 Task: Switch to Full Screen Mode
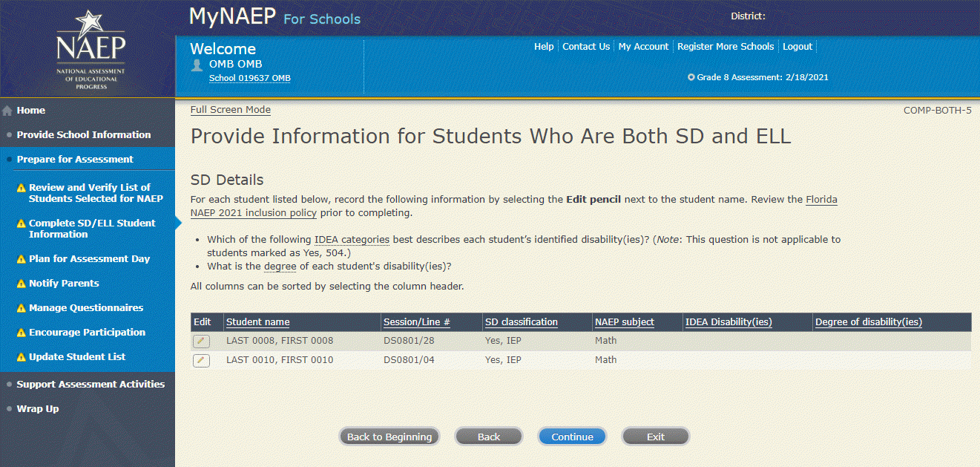tap(231, 110)
